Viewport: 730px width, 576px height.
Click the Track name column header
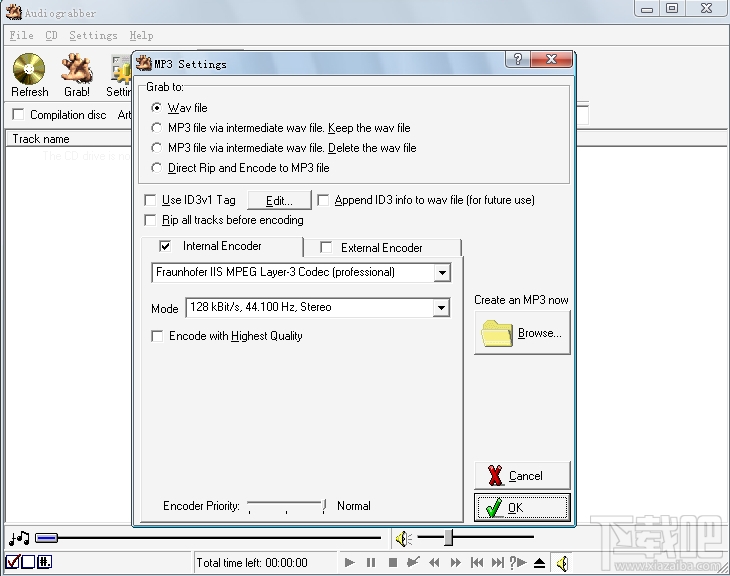click(x=68, y=139)
